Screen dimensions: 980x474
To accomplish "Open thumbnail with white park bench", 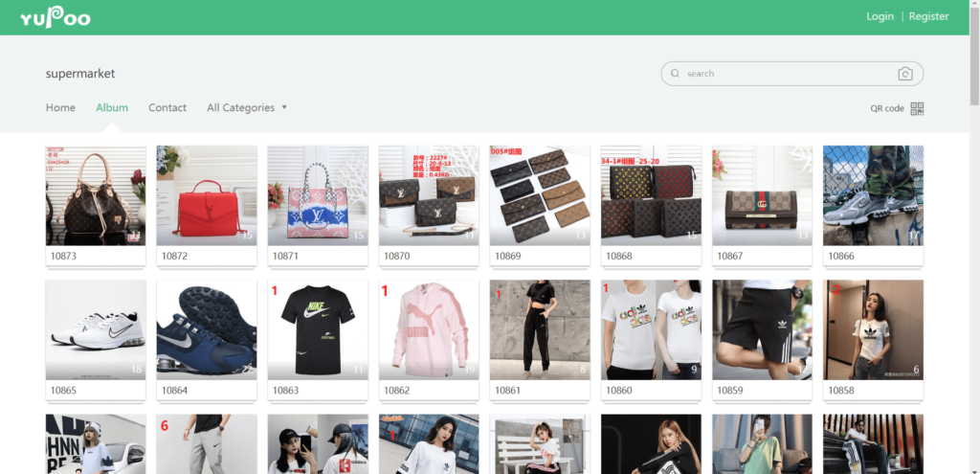I will point(540,444).
